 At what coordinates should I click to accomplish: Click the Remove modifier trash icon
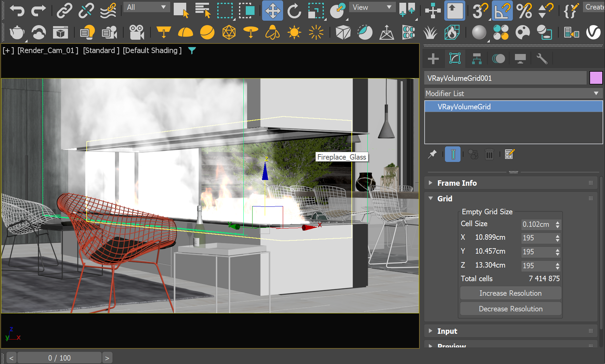pyautogui.click(x=489, y=154)
